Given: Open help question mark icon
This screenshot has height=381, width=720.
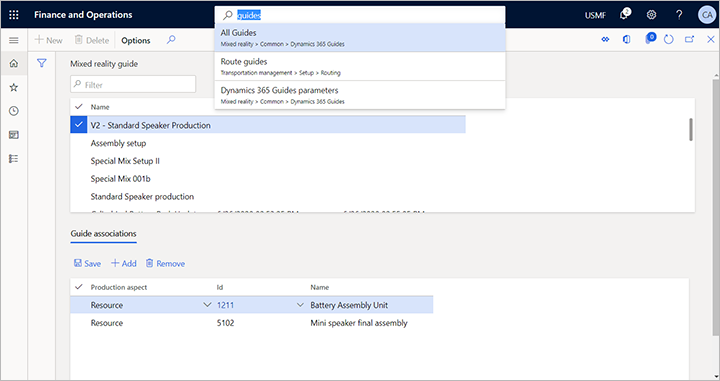Looking at the screenshot, I should pos(679,15).
